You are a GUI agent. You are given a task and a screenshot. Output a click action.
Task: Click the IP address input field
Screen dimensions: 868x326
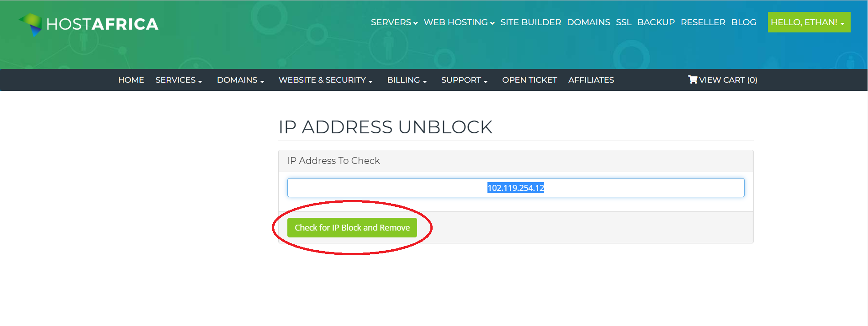pyautogui.click(x=516, y=188)
